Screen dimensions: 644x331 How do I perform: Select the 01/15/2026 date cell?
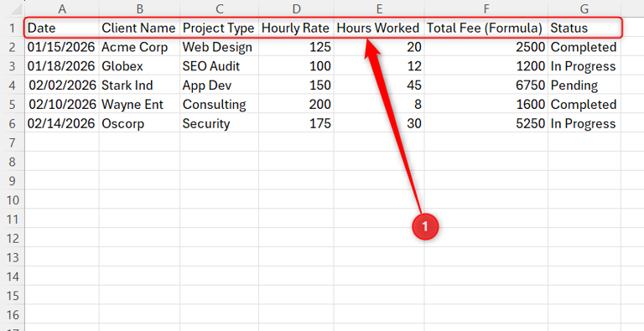tap(62, 47)
